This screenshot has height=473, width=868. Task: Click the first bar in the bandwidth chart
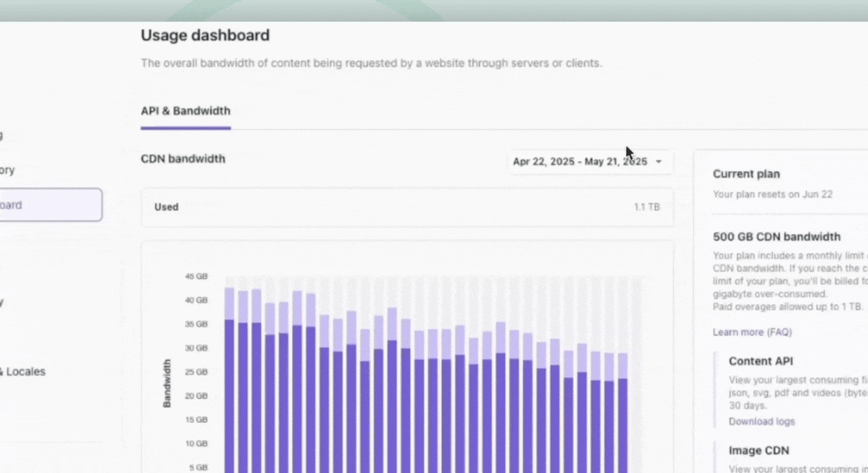point(229,381)
